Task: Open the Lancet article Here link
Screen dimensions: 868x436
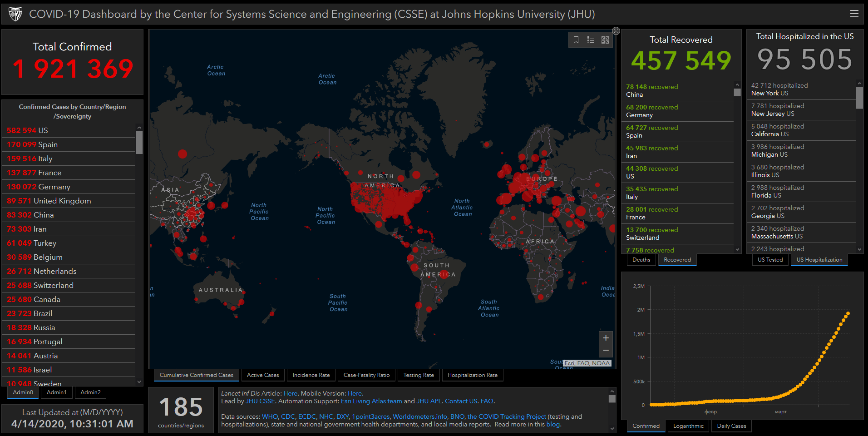Action: 291,394
